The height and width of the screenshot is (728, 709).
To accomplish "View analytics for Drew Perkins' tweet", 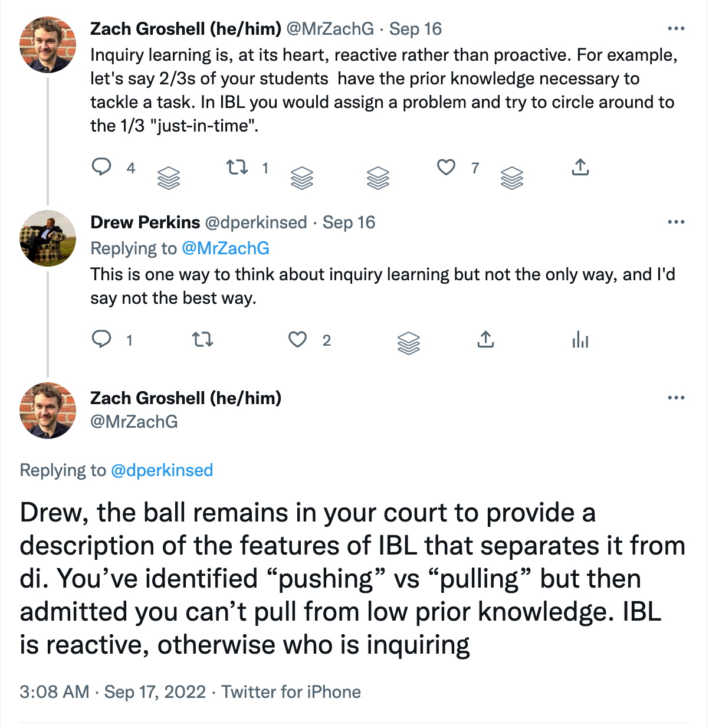I will [x=580, y=339].
